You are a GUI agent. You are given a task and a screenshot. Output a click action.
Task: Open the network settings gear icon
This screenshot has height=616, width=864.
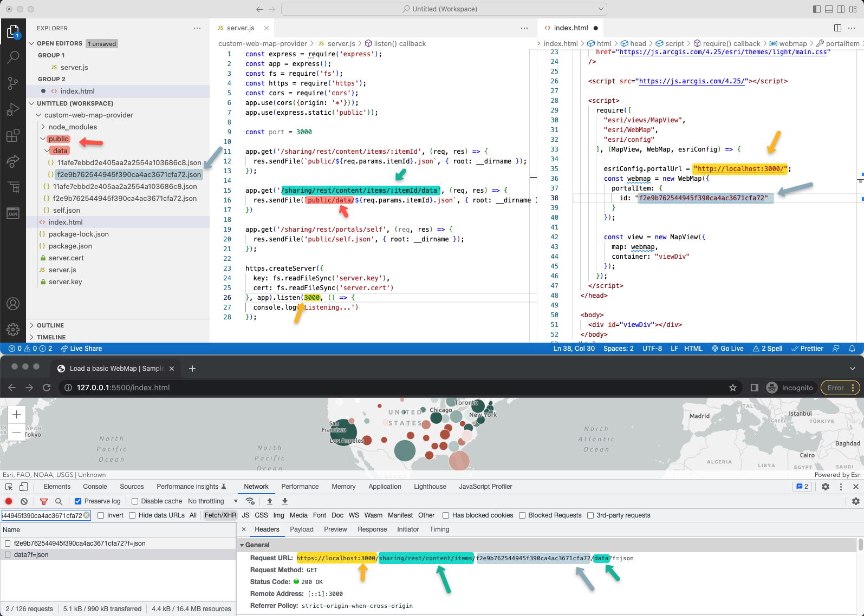coord(856,501)
